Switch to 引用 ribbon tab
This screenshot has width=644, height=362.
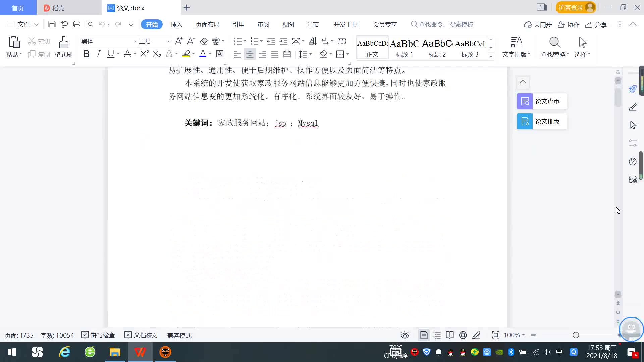238,24
